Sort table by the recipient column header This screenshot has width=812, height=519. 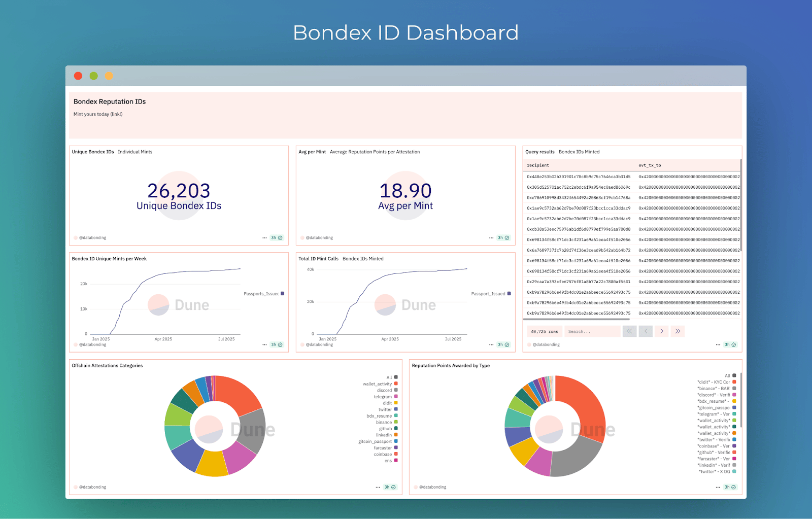pos(538,165)
